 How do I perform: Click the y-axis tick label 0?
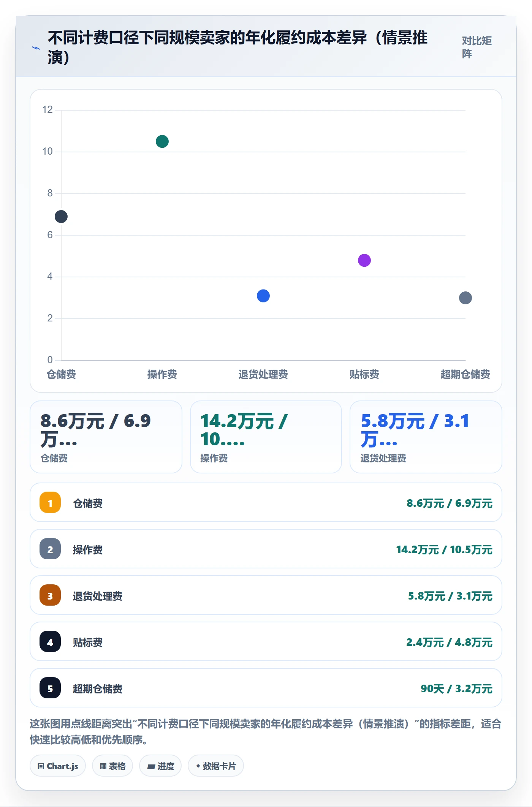tap(50, 360)
